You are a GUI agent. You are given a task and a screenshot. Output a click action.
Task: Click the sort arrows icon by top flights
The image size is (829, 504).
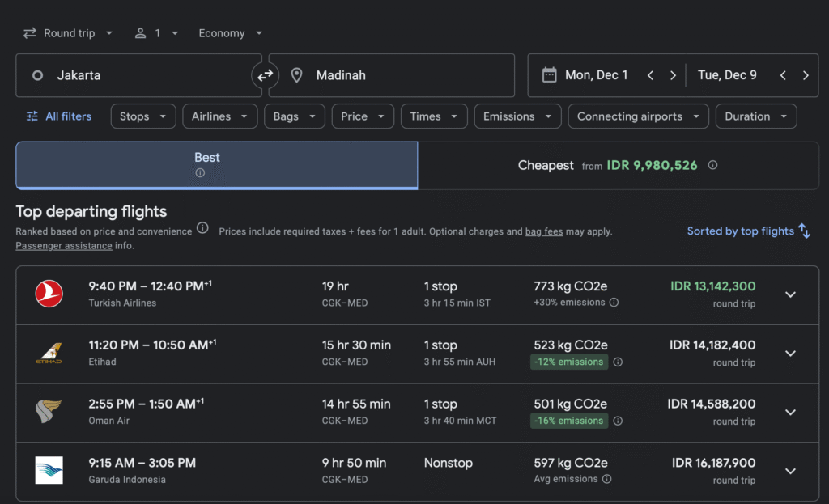[804, 231]
